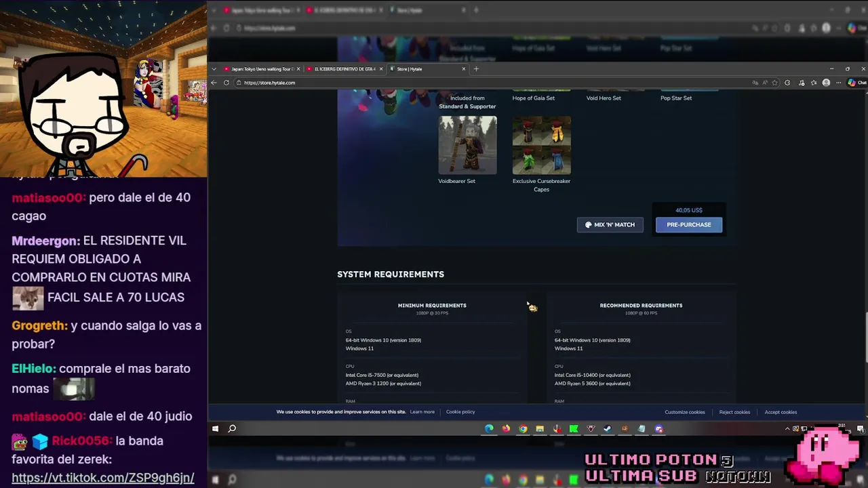Open the Cookie policy link
The image size is (868, 488).
tap(460, 412)
